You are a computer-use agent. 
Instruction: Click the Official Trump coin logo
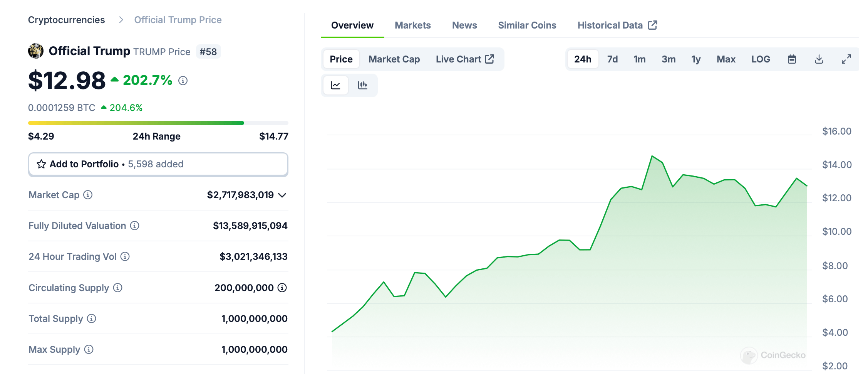36,51
